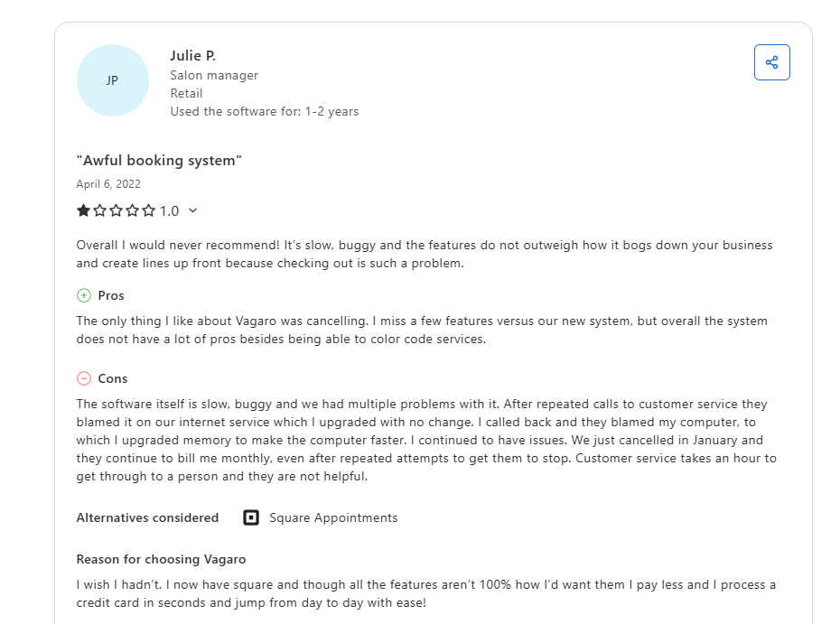Click the Reason for choosing Vagaro heading
840x624 pixels.
(x=161, y=559)
